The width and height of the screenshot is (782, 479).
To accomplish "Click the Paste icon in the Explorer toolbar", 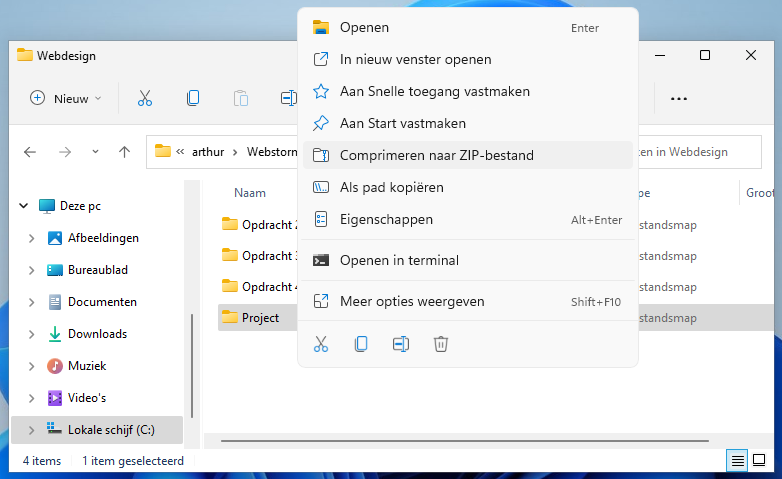I will click(x=241, y=98).
